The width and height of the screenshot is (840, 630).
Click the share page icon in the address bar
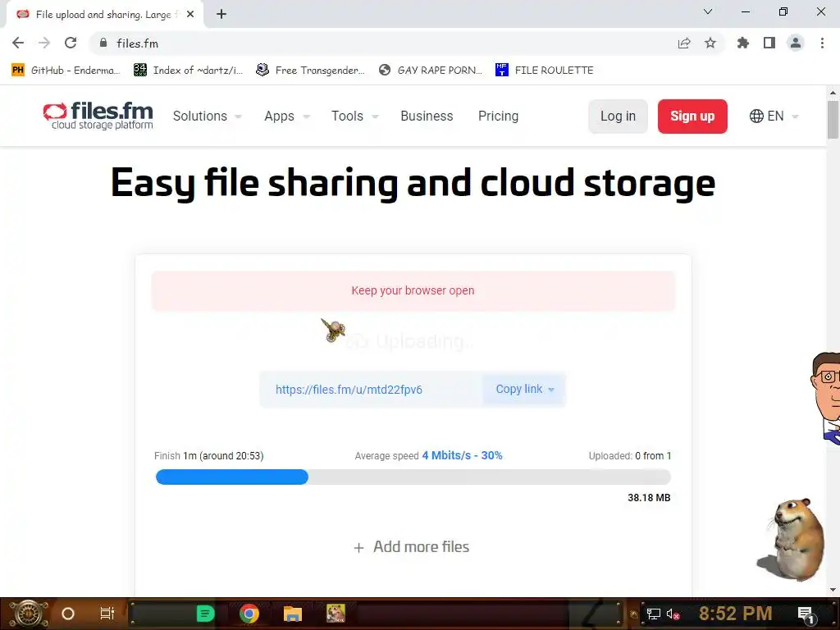tap(684, 43)
